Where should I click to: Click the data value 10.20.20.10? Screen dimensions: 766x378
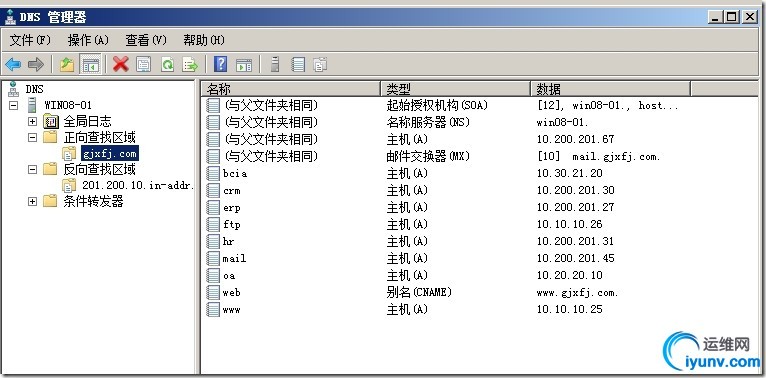[570, 275]
